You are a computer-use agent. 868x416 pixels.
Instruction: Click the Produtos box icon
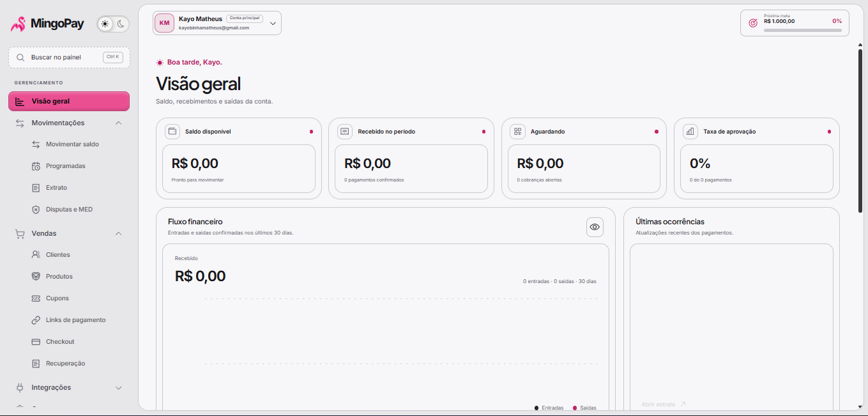(36, 277)
